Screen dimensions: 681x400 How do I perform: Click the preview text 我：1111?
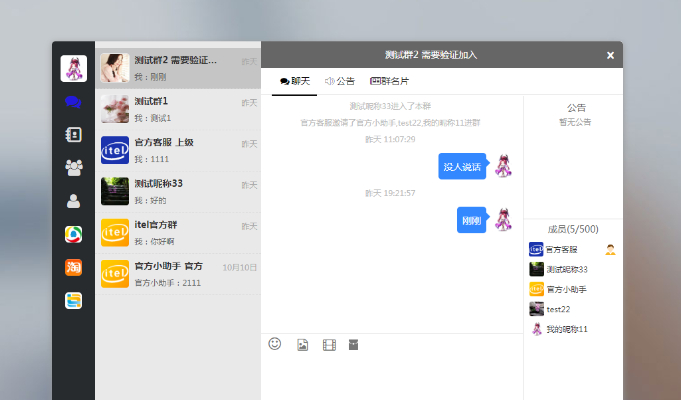coord(152,159)
